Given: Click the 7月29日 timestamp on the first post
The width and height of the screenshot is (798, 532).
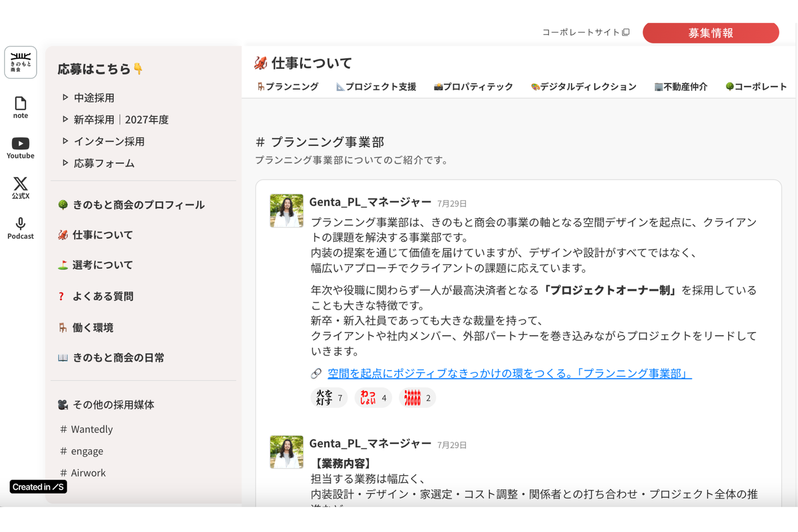Looking at the screenshot, I should pyautogui.click(x=452, y=204).
